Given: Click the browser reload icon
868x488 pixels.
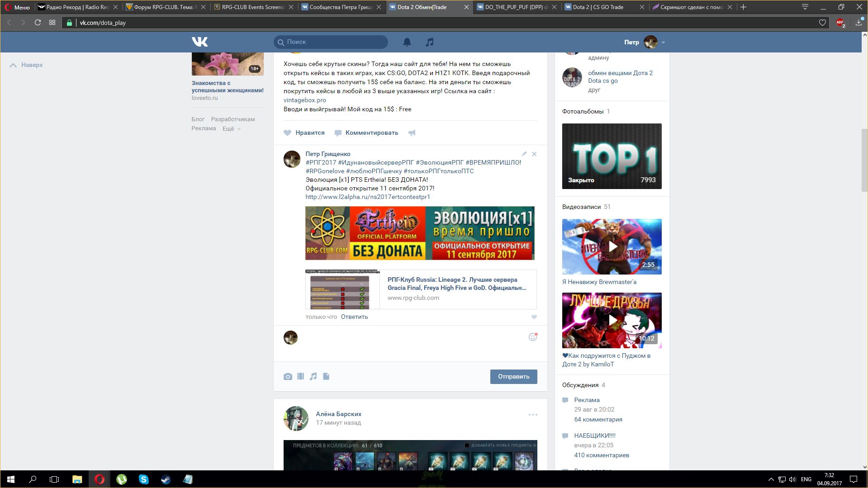Looking at the screenshot, I should tap(38, 23).
